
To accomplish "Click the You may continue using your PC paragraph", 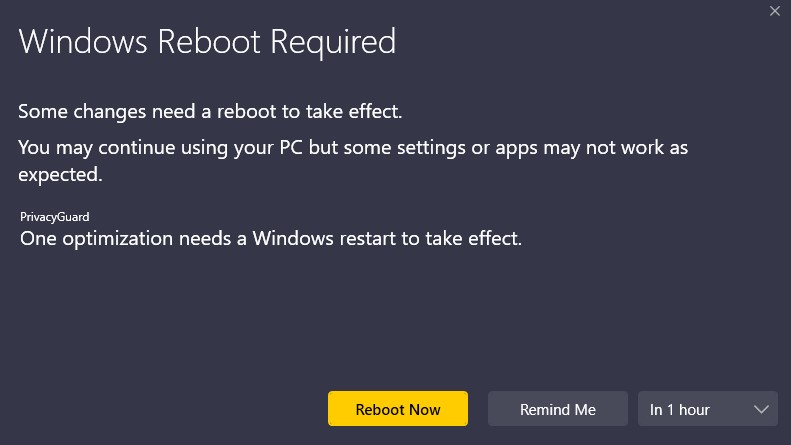I will tap(353, 161).
